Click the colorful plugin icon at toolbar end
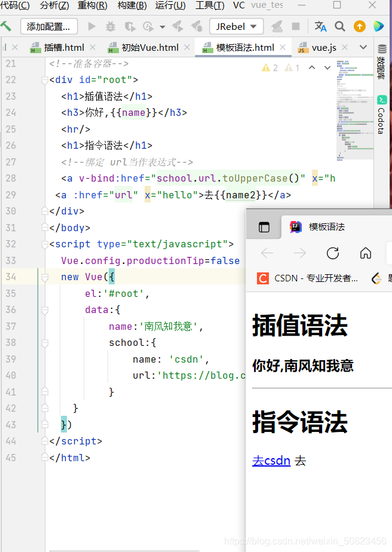 click(379, 26)
